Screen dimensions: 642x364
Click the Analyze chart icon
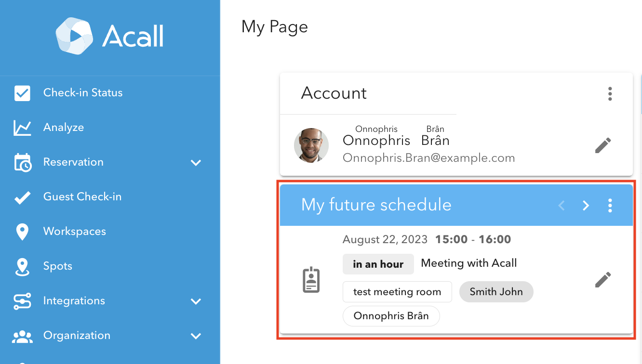point(22,128)
